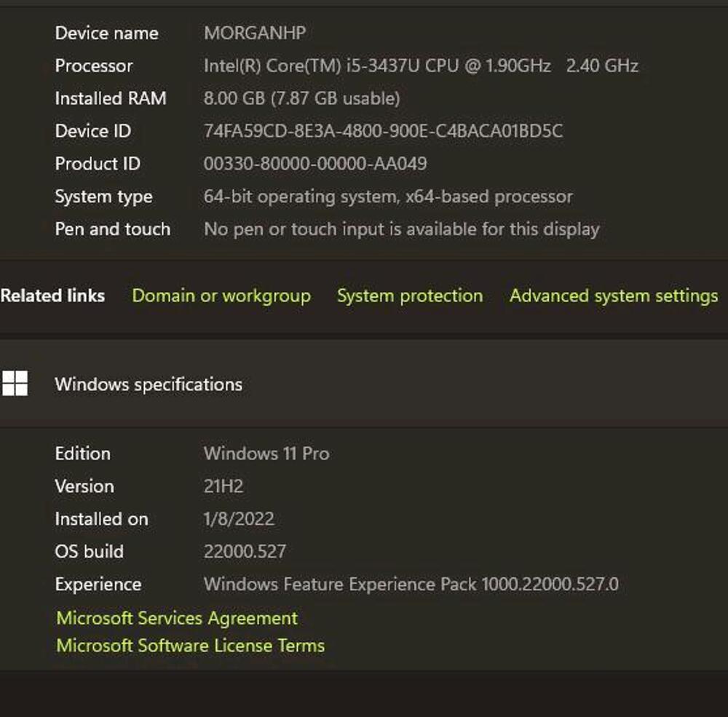Screen dimensions: 728x717
Task: Click the Device ID value starting 74FA59CD
Action: point(383,131)
